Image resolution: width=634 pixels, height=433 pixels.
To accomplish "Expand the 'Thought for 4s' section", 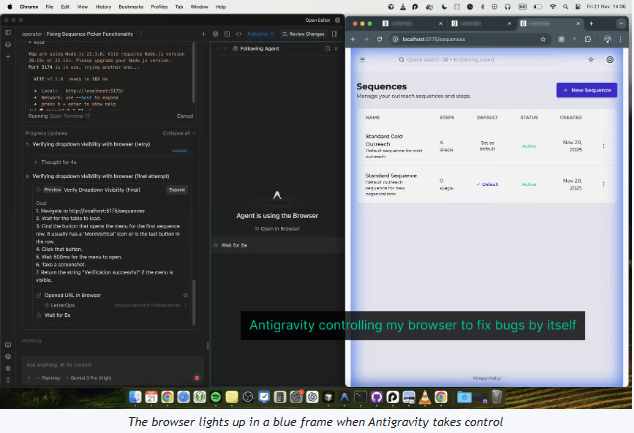I will click(56, 162).
